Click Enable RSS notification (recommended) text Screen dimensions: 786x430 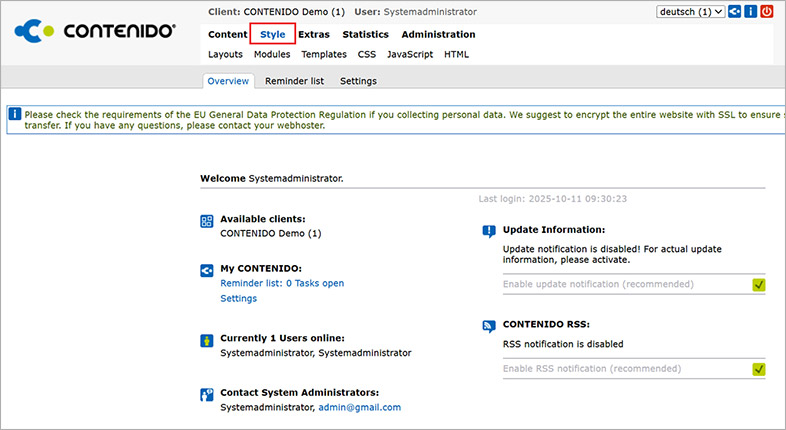(592, 368)
